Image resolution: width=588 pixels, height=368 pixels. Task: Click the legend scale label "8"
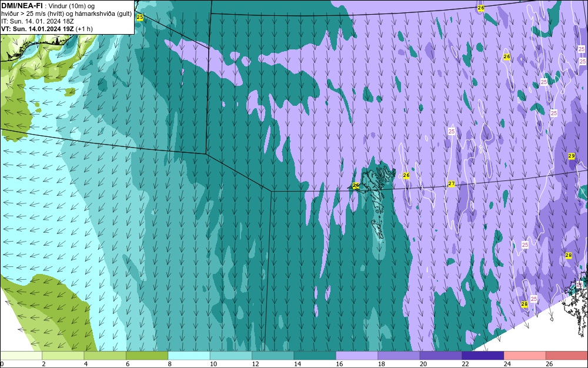(x=170, y=364)
